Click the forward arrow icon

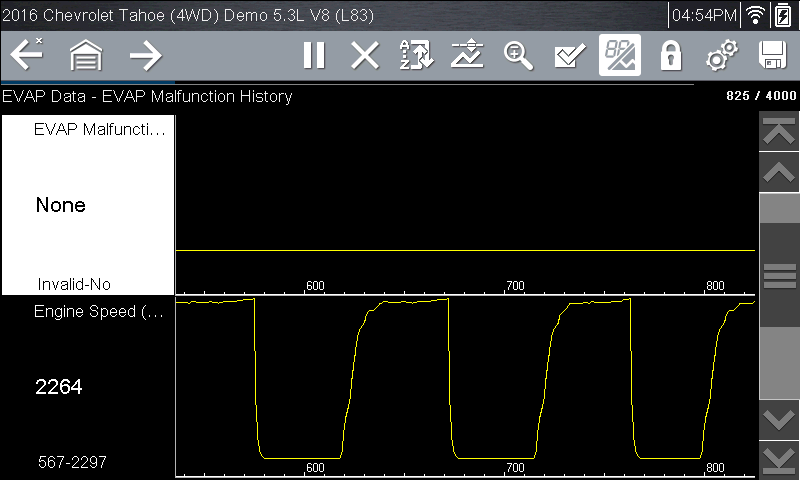(146, 56)
